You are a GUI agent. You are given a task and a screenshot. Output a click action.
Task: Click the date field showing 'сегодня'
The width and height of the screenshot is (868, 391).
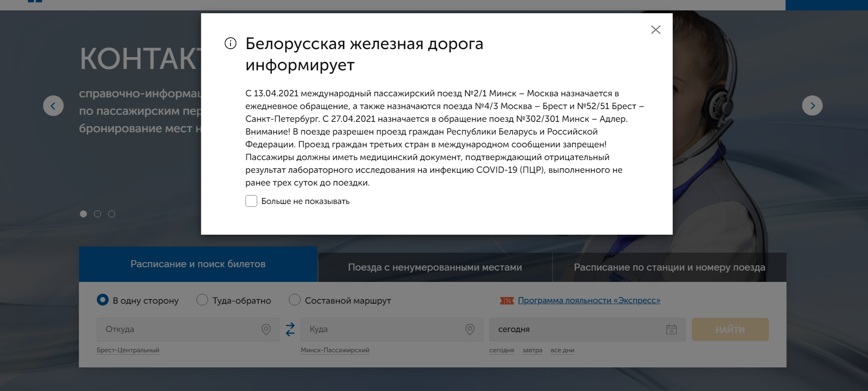tap(587, 330)
